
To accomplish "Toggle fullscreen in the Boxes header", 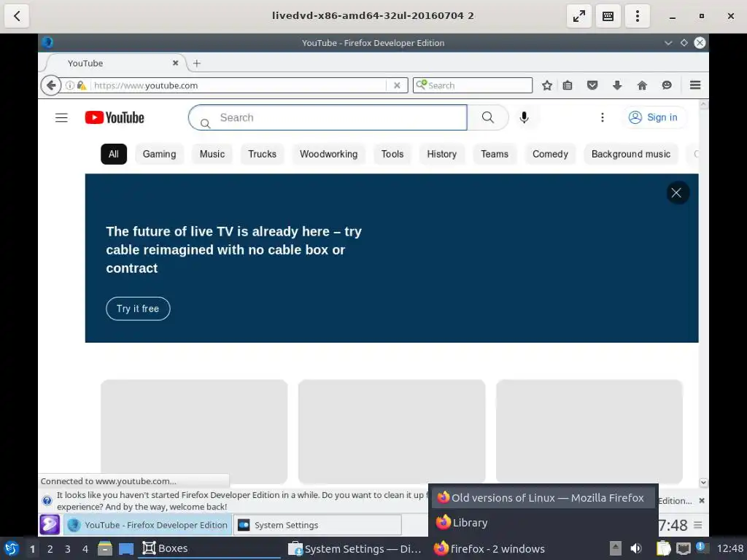I will 578,16.
